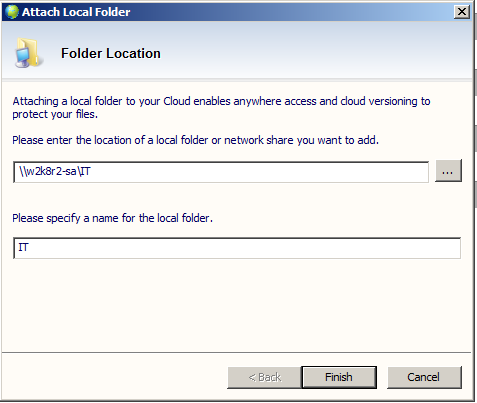Click the folder location input field
This screenshot has height=403, width=477.
(221, 172)
